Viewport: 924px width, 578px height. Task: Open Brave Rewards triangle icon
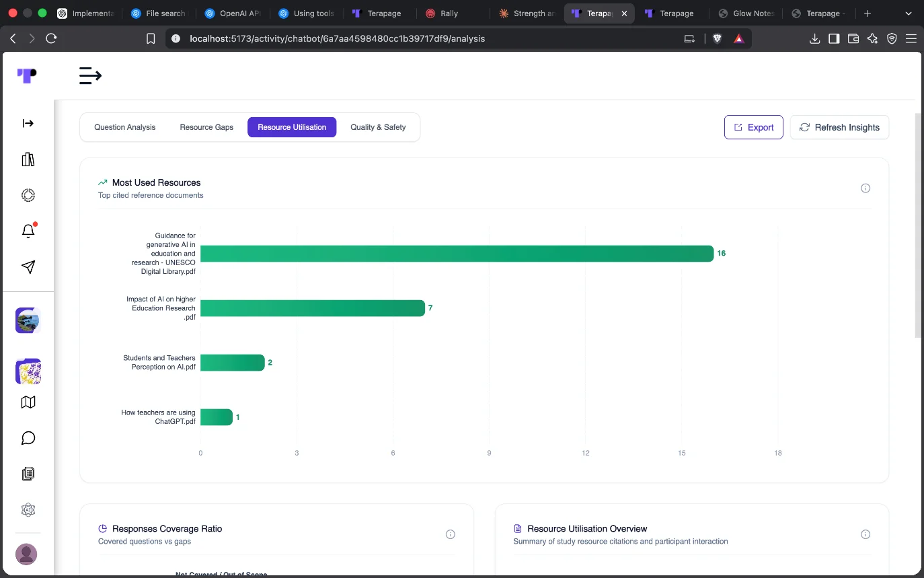pyautogui.click(x=738, y=38)
